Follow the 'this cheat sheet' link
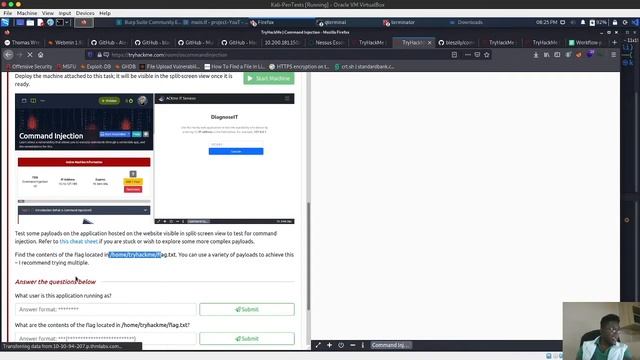This screenshot has width=640, height=360. coord(79,241)
